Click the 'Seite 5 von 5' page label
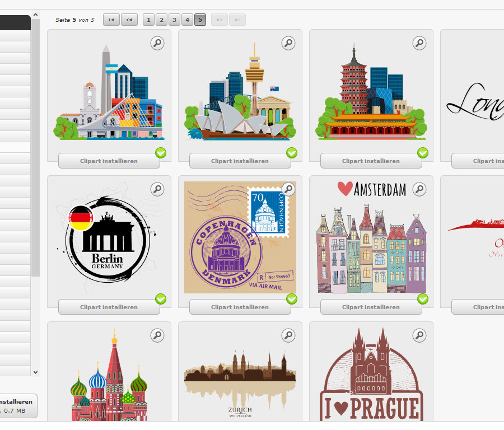504x430 pixels. pos(75,20)
